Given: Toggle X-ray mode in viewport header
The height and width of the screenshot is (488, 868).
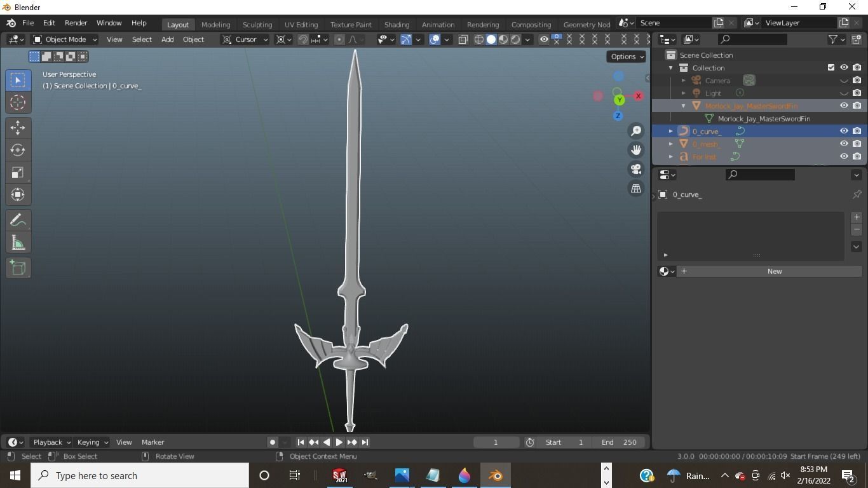Looking at the screenshot, I should [463, 39].
